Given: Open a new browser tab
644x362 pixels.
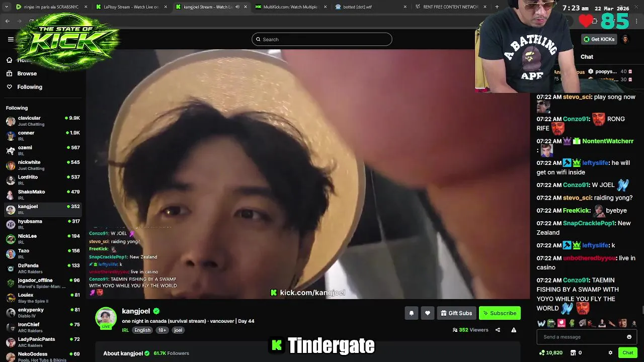Looking at the screenshot, I should point(497,7).
